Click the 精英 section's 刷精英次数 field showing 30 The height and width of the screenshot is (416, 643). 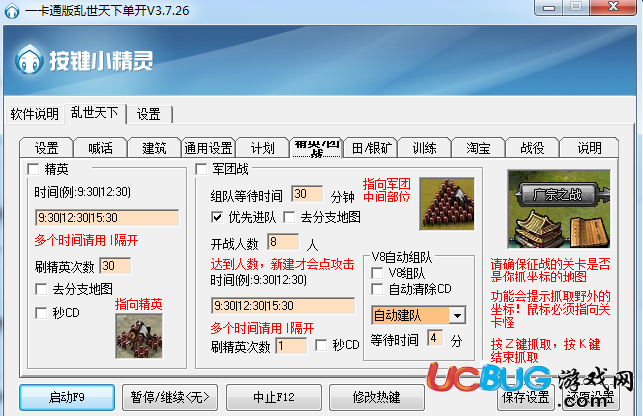click(116, 266)
